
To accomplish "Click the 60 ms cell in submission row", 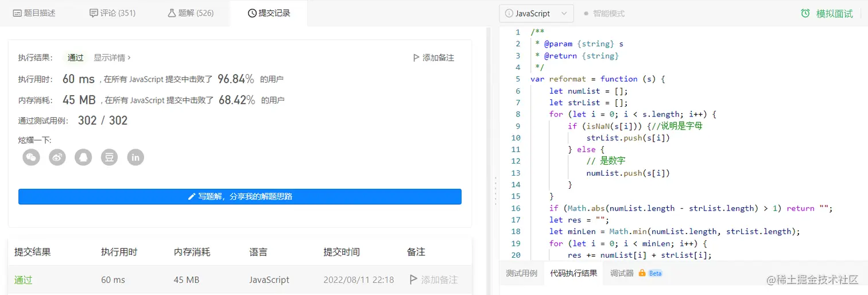I will click(113, 280).
